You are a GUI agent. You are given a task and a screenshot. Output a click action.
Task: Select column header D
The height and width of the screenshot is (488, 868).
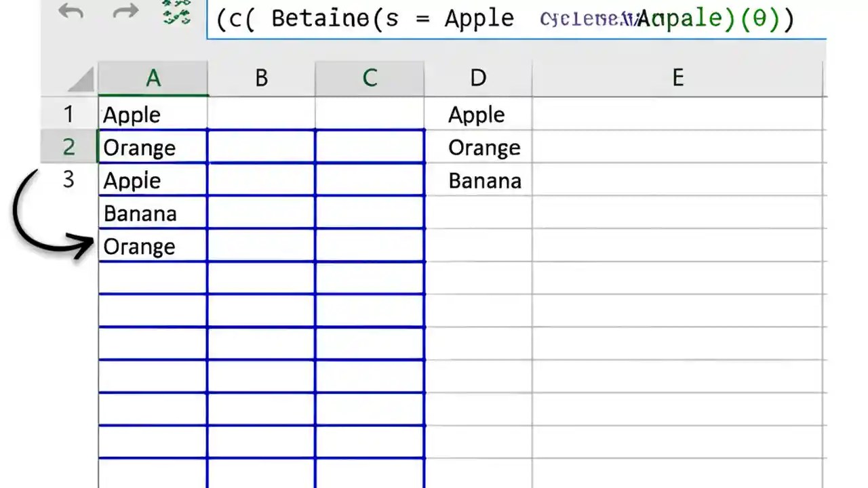coord(478,78)
